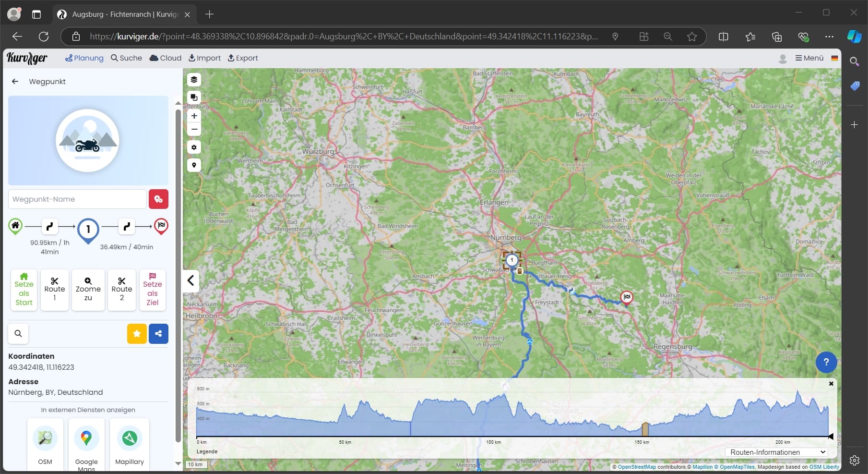Close the elevation profile panel
The width and height of the screenshot is (868, 474).
coord(831,384)
